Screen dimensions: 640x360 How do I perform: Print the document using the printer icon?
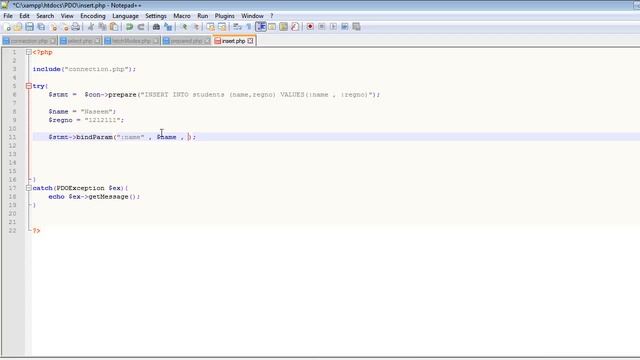[x=76, y=27]
